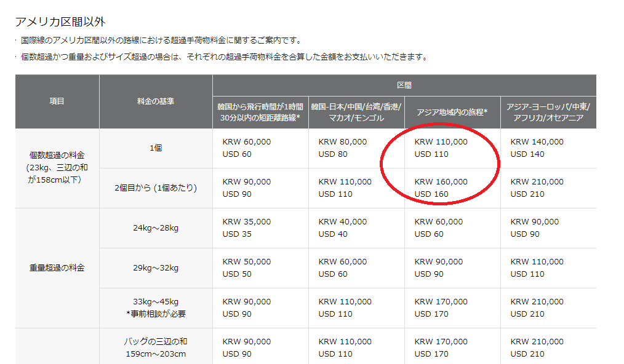Click the バッグの三辺の和 159cm~203cm cell
The height and width of the screenshot is (364, 624).
(x=156, y=347)
